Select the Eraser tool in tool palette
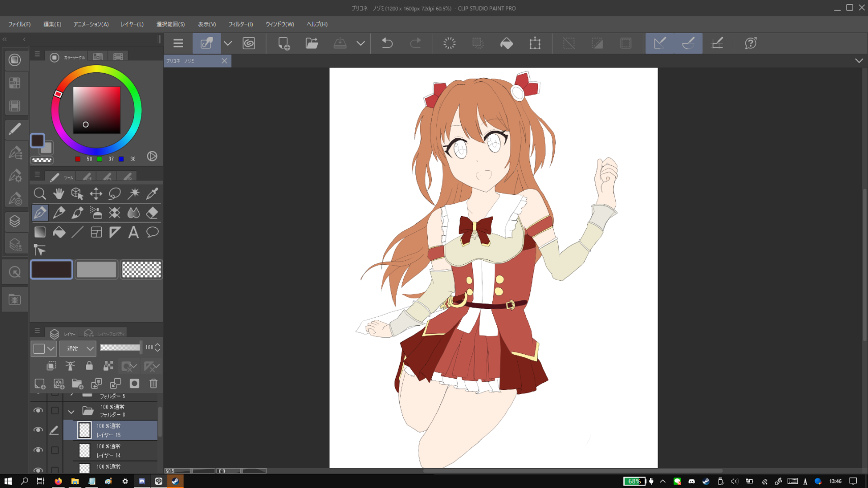 coord(152,213)
